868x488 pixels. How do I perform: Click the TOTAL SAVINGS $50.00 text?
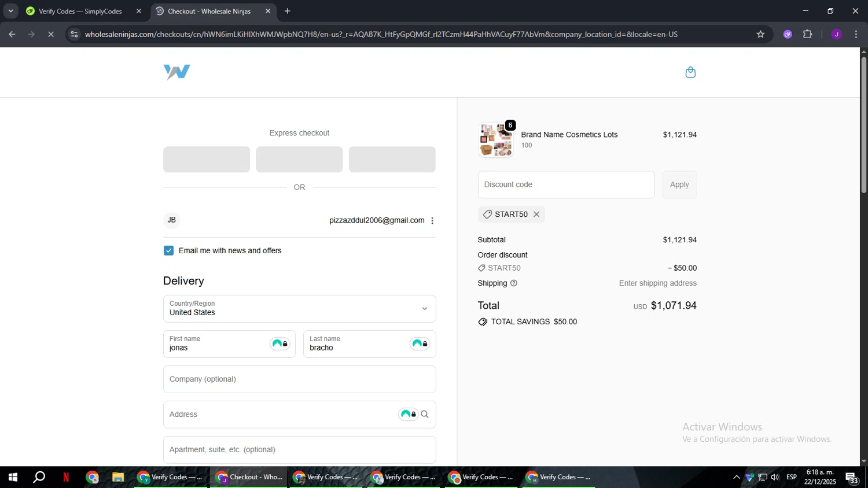click(x=534, y=321)
